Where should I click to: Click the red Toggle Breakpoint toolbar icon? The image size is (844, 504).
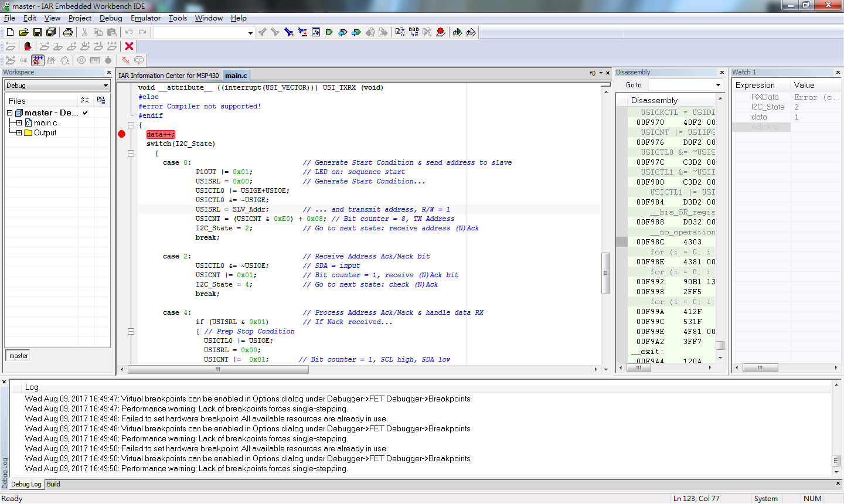tap(441, 32)
